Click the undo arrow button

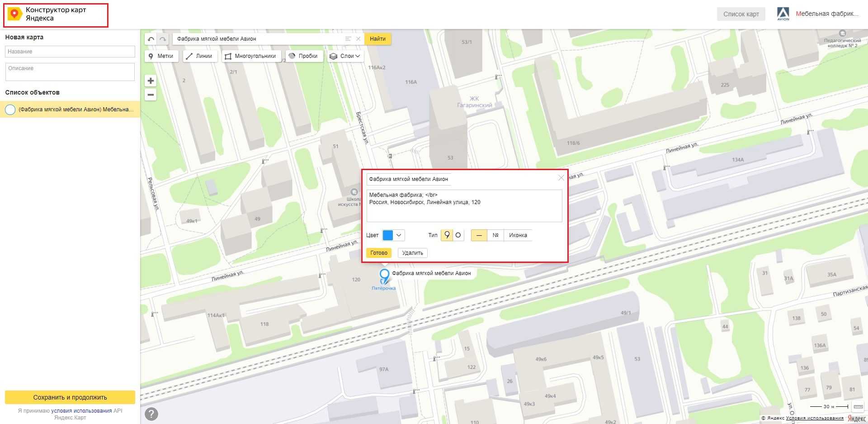pyautogui.click(x=151, y=39)
